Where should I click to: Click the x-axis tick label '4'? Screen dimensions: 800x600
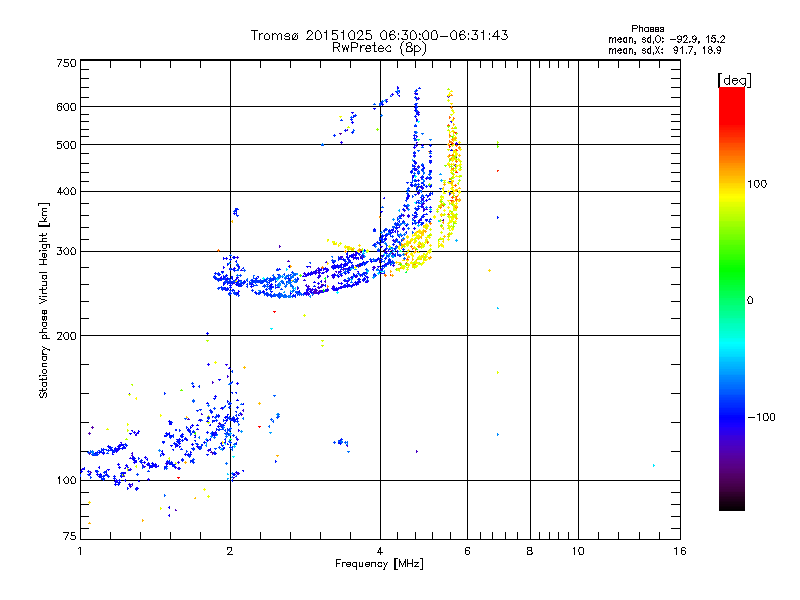click(x=380, y=551)
